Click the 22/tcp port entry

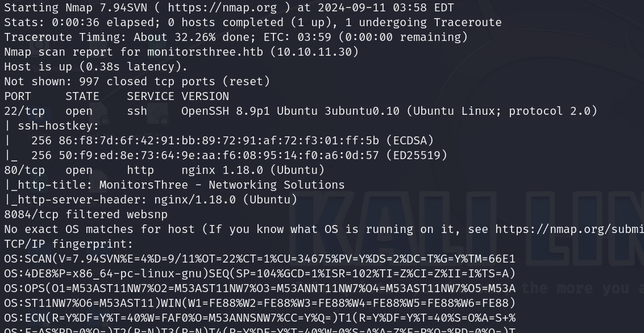pyautogui.click(x=24, y=111)
